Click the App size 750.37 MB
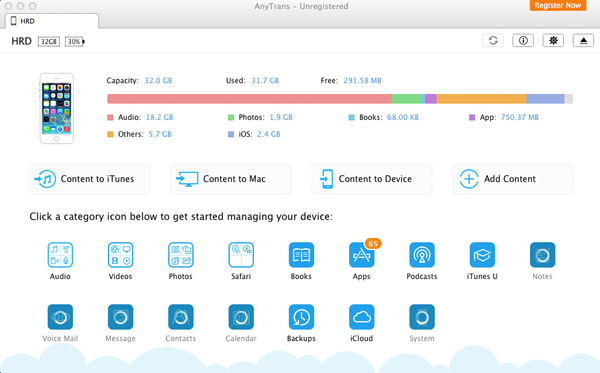This screenshot has height=373, width=600. tap(520, 117)
